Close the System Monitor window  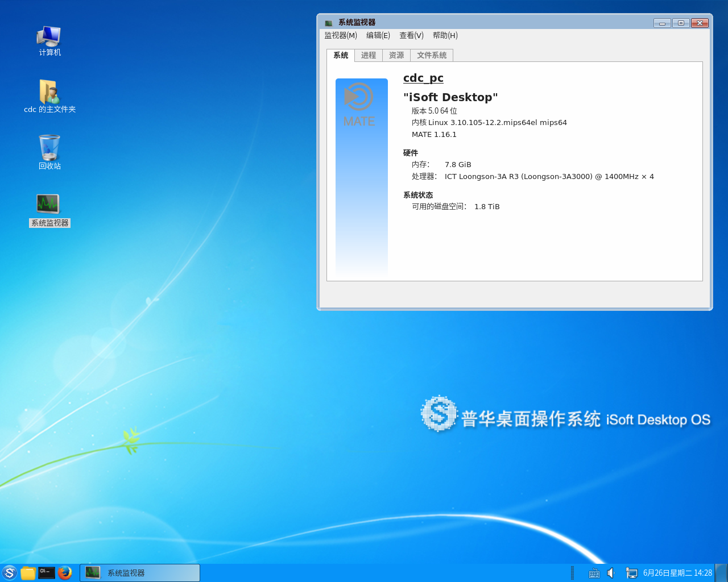(700, 23)
